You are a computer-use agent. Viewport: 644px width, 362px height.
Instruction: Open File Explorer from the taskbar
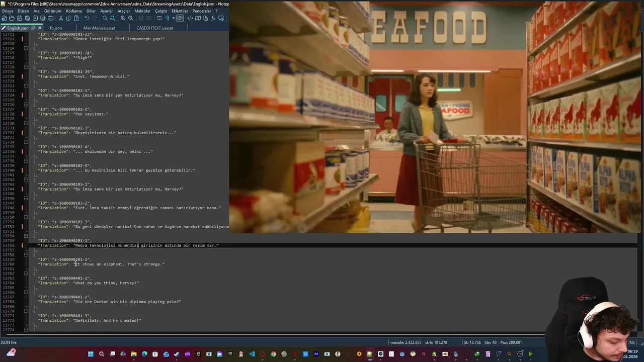[133, 354]
